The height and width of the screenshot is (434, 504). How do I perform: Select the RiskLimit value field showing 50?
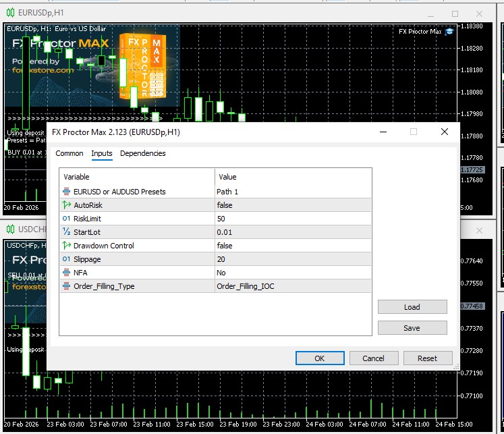click(x=293, y=219)
